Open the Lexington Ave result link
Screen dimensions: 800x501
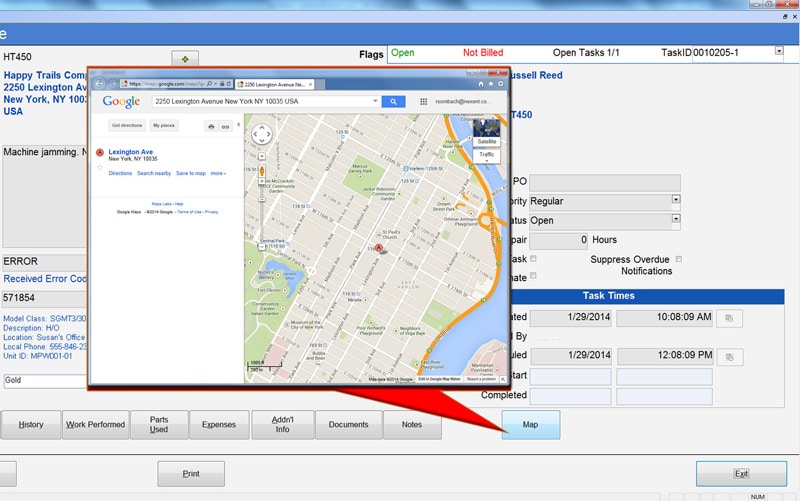(131, 152)
